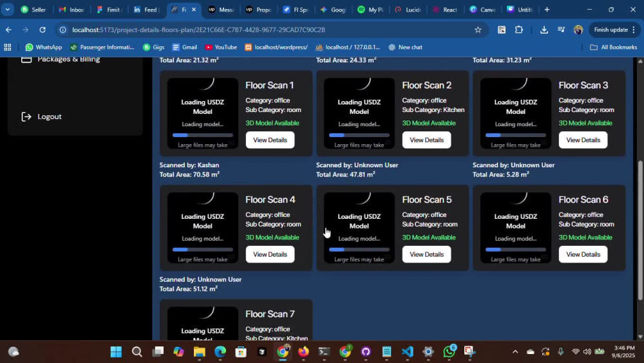
Task: View site information icon in address bar
Action: coord(63,30)
